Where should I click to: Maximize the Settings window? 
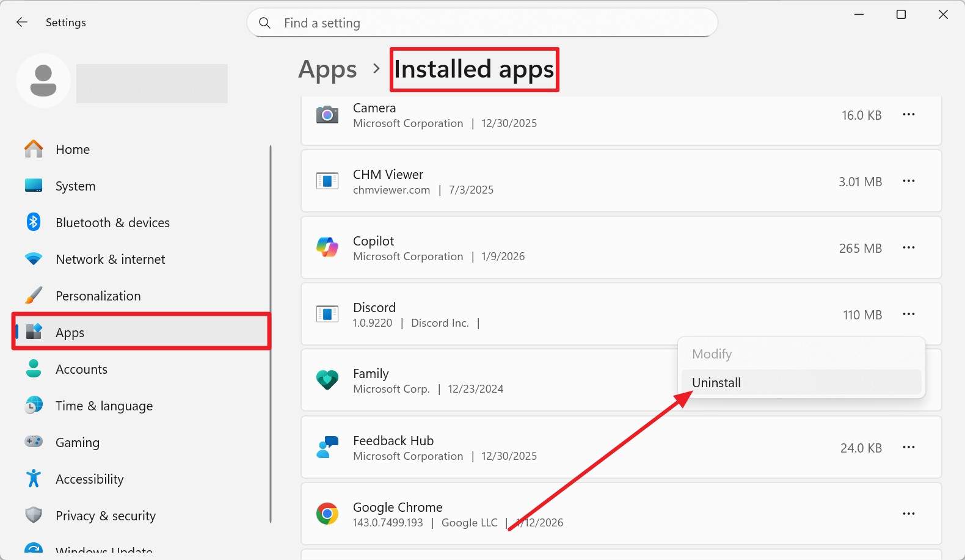[901, 15]
